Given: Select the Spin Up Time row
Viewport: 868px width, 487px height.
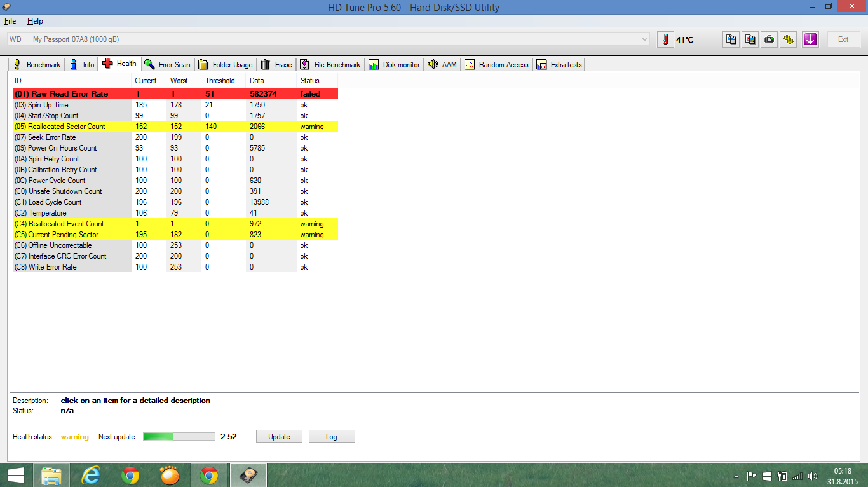Looking at the screenshot, I should pos(176,105).
